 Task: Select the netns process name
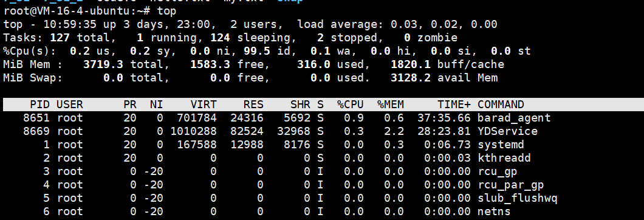[x=494, y=211]
